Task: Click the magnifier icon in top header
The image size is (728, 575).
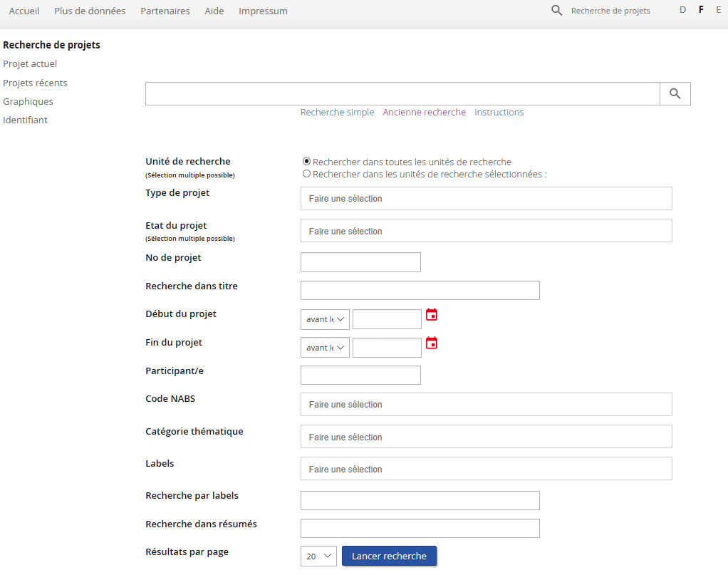Action: click(x=557, y=11)
